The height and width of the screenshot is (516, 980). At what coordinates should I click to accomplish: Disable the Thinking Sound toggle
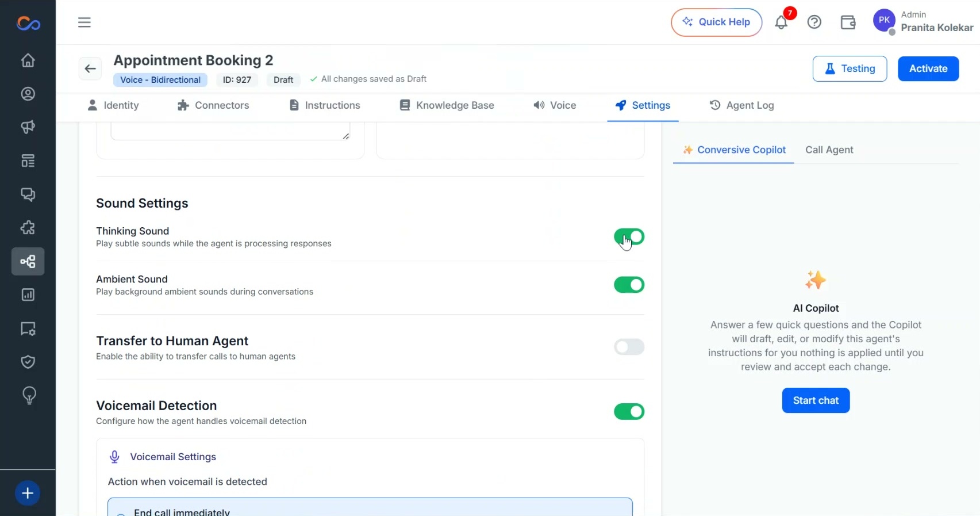629,236
